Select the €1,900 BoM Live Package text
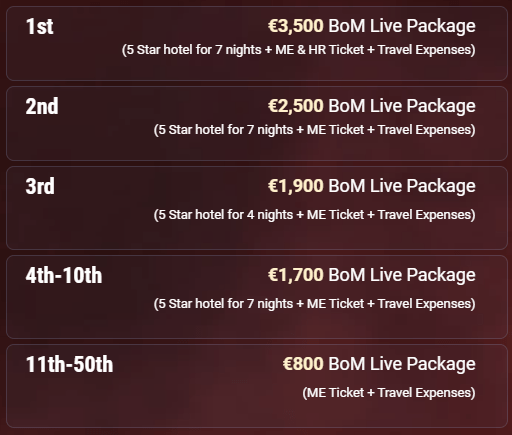 tap(372, 186)
